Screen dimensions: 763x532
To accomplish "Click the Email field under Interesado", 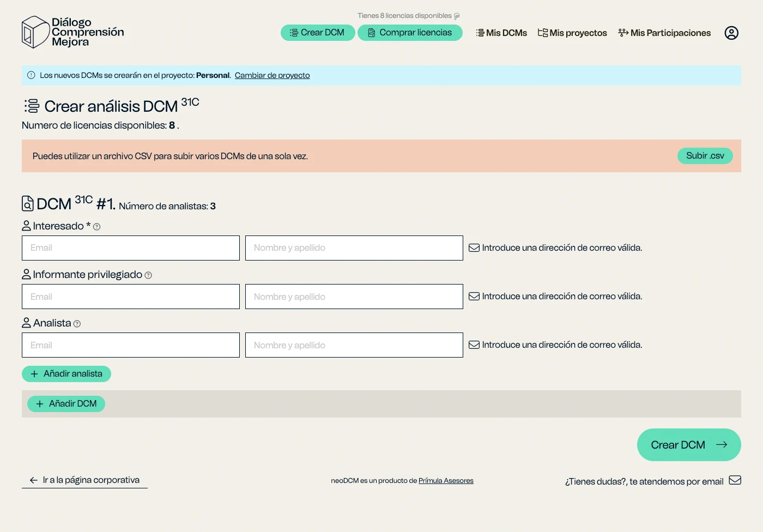I will pyautogui.click(x=130, y=247).
